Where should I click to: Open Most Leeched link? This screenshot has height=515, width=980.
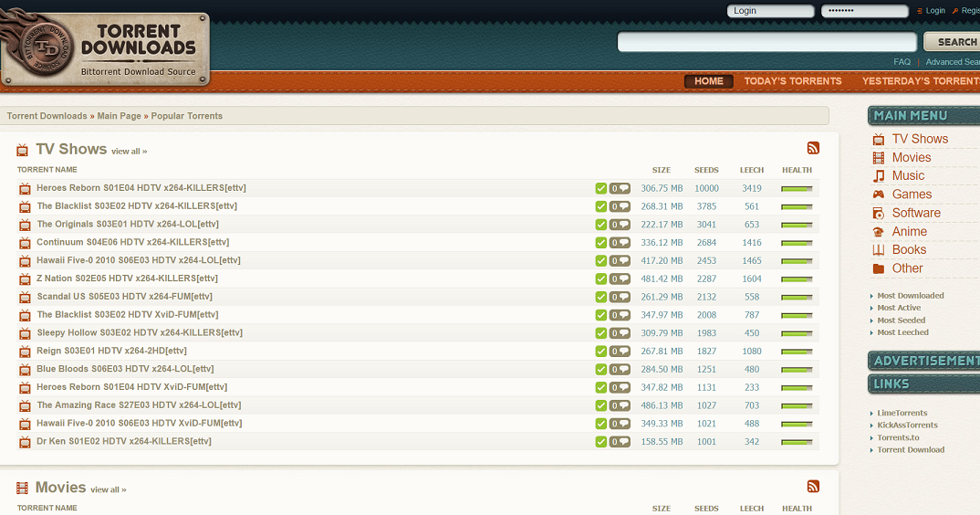click(902, 332)
